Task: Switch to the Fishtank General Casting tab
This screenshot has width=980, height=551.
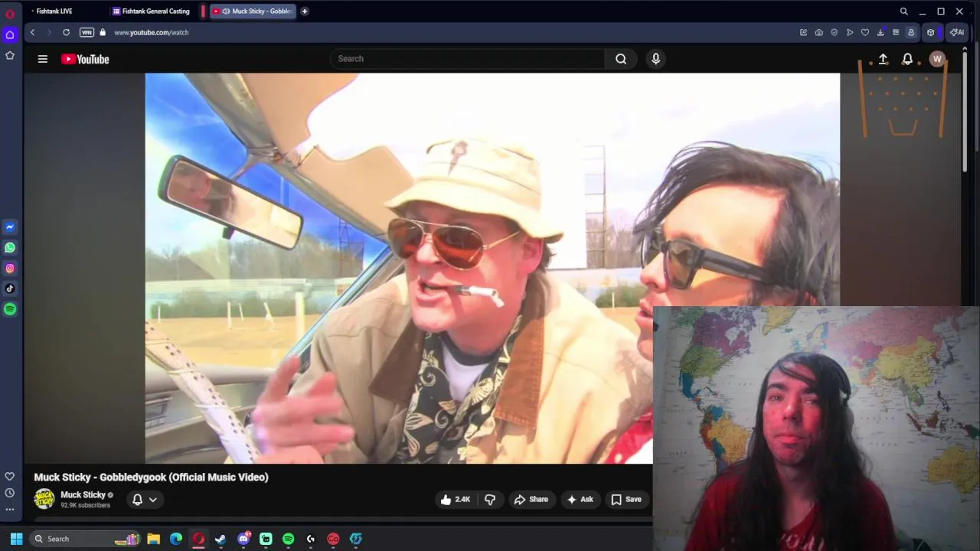Action: (x=153, y=11)
